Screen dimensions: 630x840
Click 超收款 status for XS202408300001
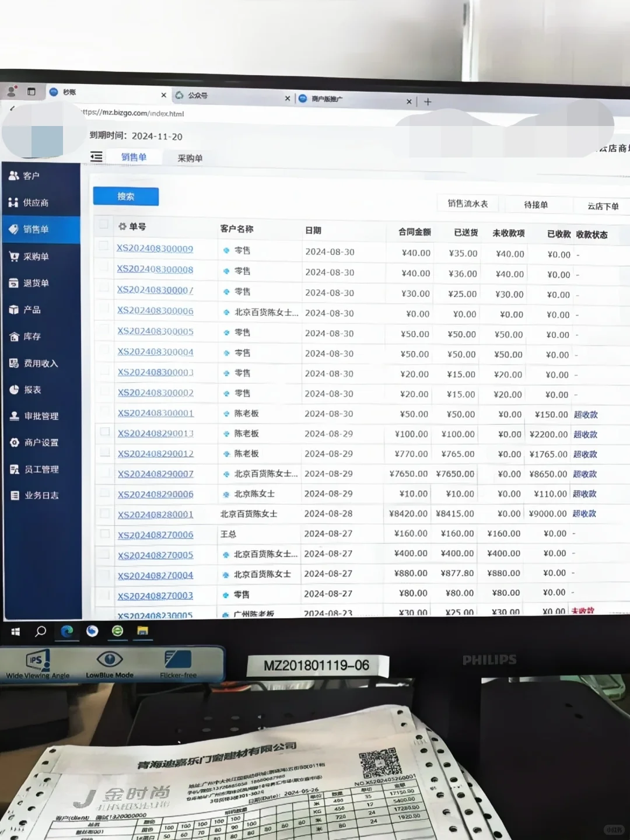pyautogui.click(x=586, y=415)
